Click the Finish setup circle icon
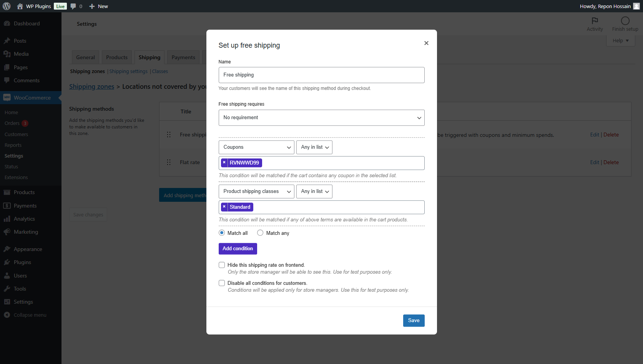The image size is (643, 364). 625,21
